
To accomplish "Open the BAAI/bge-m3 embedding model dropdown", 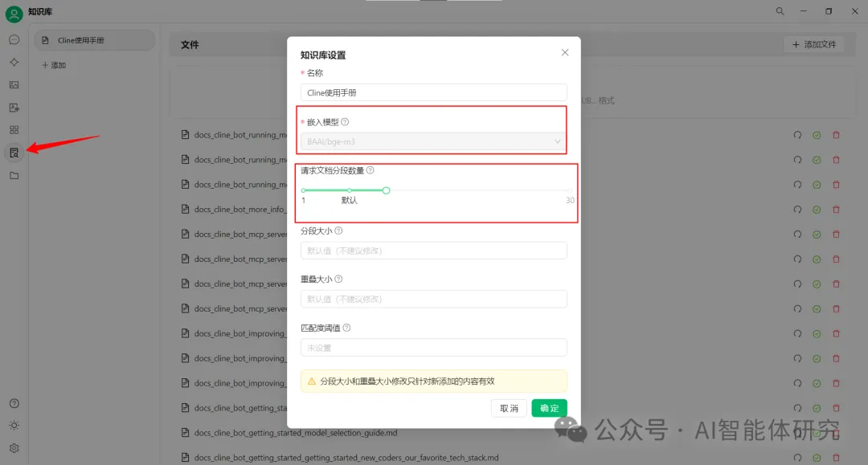I will click(x=433, y=141).
